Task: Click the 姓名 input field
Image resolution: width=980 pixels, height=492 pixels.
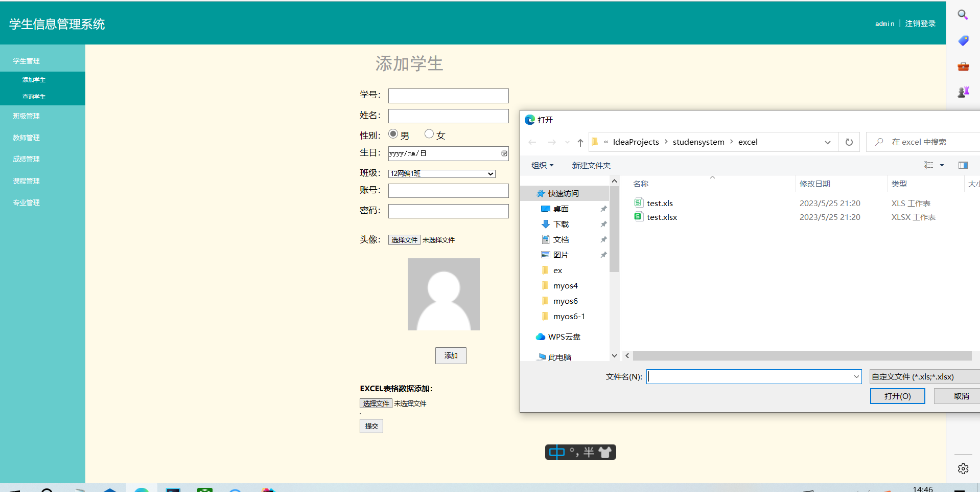Action: tap(449, 116)
